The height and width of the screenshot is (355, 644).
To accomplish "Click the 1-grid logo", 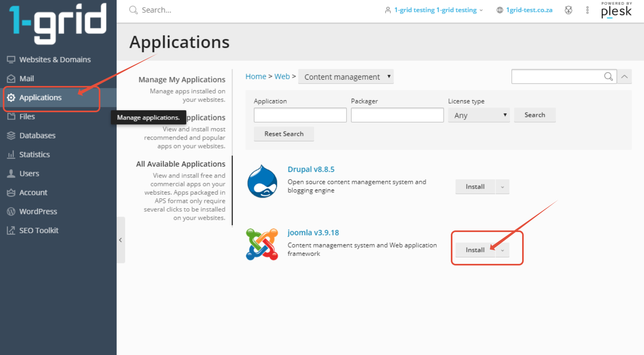I will tap(58, 23).
